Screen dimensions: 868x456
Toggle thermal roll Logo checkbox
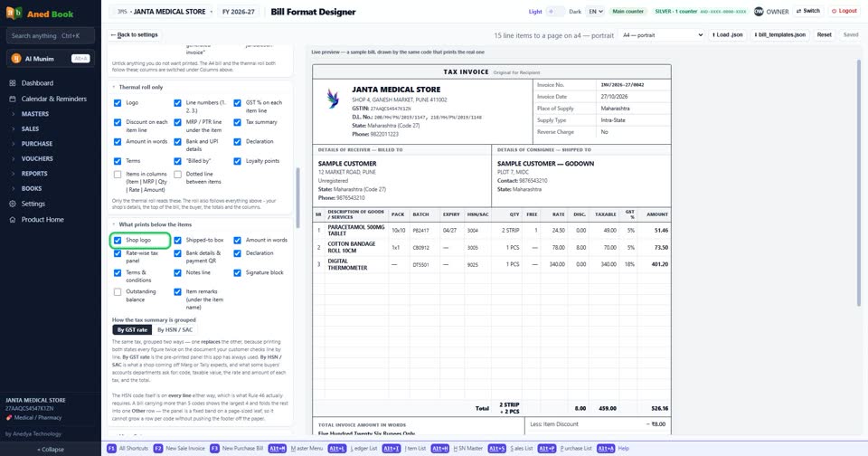(118, 102)
